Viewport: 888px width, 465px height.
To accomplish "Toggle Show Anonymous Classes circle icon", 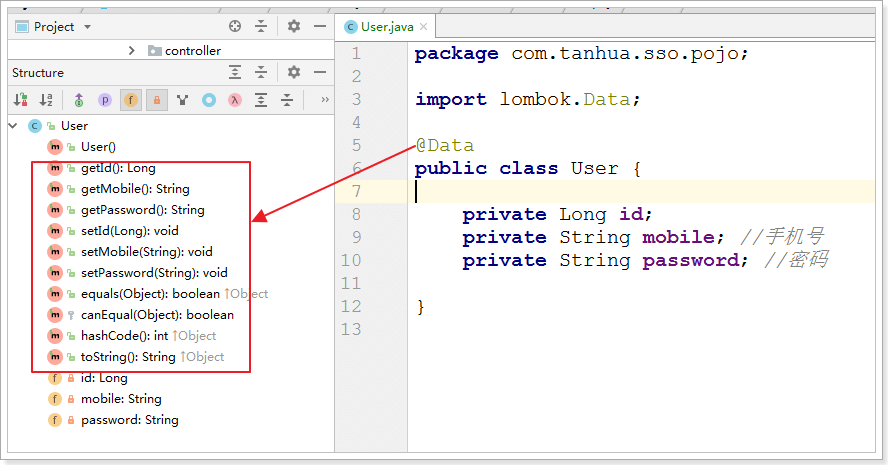I will coord(209,100).
